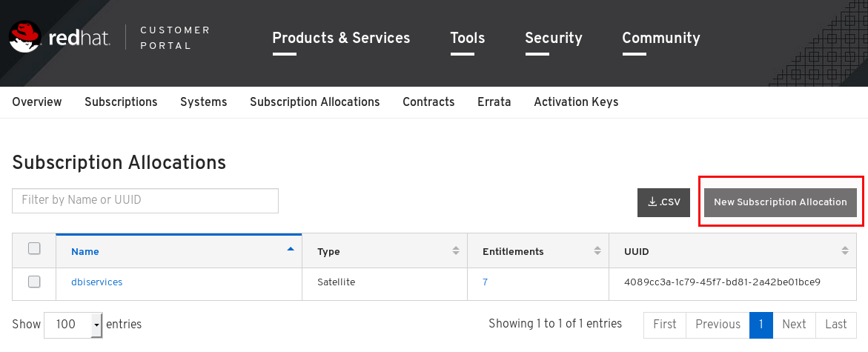Open the dbiservices allocation link

coord(97,282)
